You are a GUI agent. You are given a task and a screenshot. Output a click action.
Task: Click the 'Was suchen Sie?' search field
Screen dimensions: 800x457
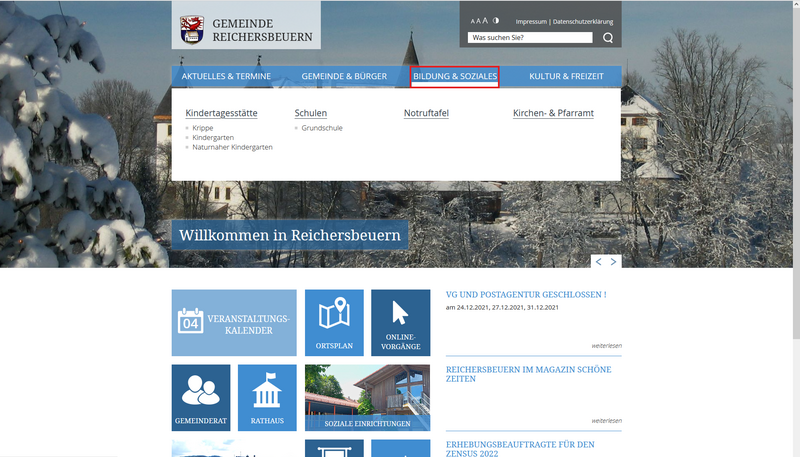click(530, 38)
